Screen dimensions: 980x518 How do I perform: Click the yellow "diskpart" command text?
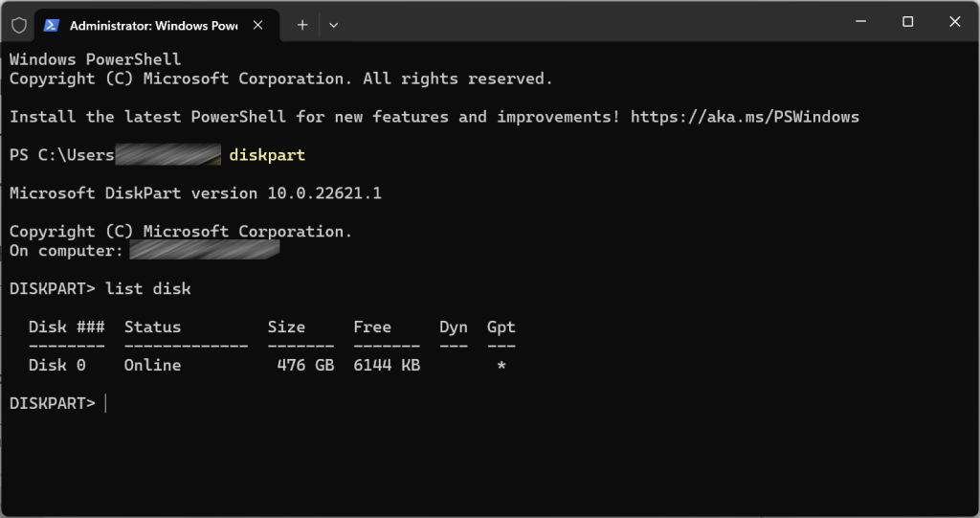[x=267, y=155]
